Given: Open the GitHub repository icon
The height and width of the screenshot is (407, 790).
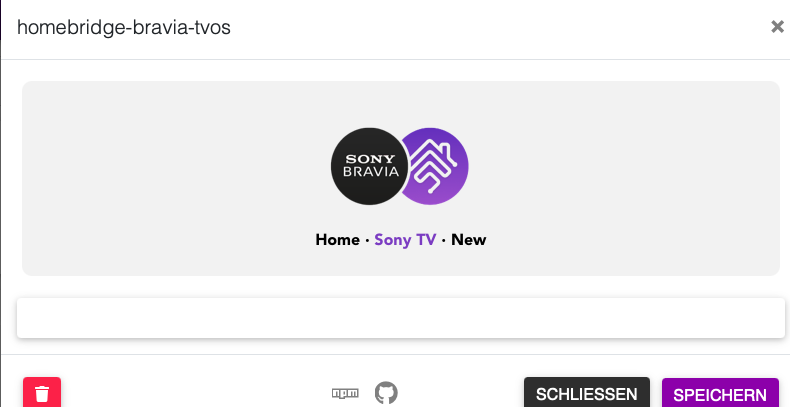Looking at the screenshot, I should point(386,393).
